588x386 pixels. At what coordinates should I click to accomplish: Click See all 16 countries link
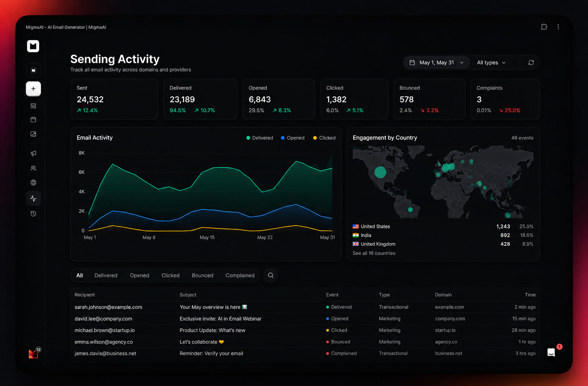(x=374, y=253)
